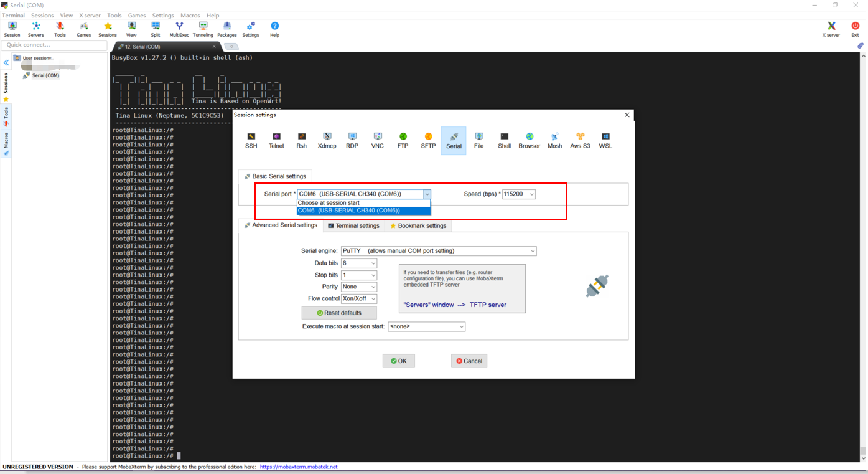The height and width of the screenshot is (474, 868).
Task: Choose the Telnet session type
Action: [276, 140]
